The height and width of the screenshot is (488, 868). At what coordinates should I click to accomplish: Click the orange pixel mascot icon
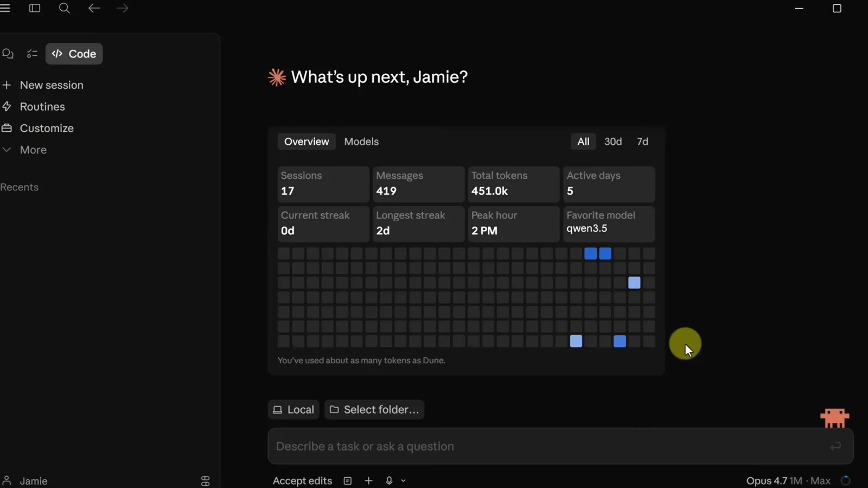tap(834, 418)
